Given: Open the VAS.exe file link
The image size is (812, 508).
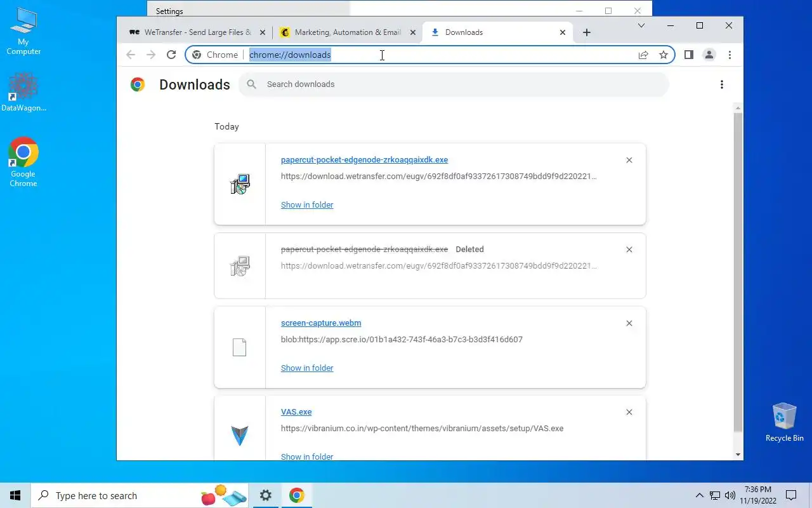Looking at the screenshot, I should click(296, 412).
